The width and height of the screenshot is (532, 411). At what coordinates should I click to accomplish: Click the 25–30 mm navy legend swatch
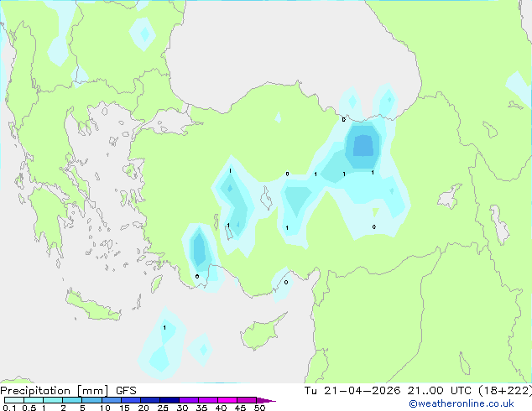coord(169,400)
